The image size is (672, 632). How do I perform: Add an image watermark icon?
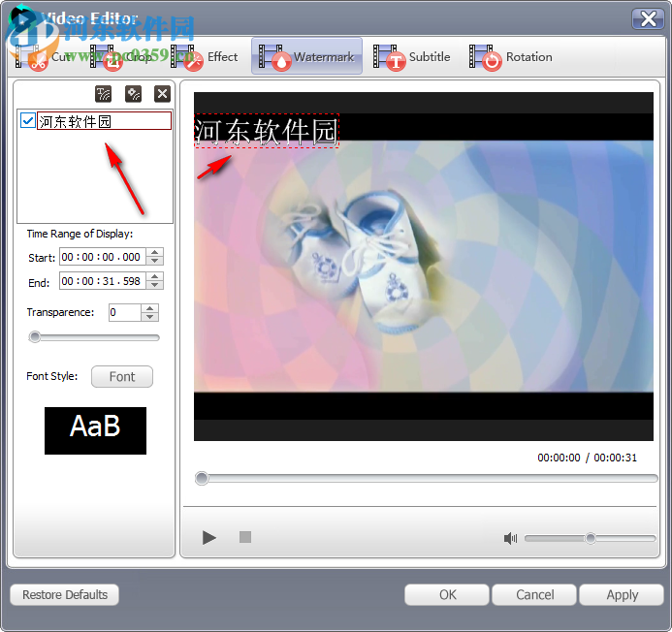click(x=133, y=94)
